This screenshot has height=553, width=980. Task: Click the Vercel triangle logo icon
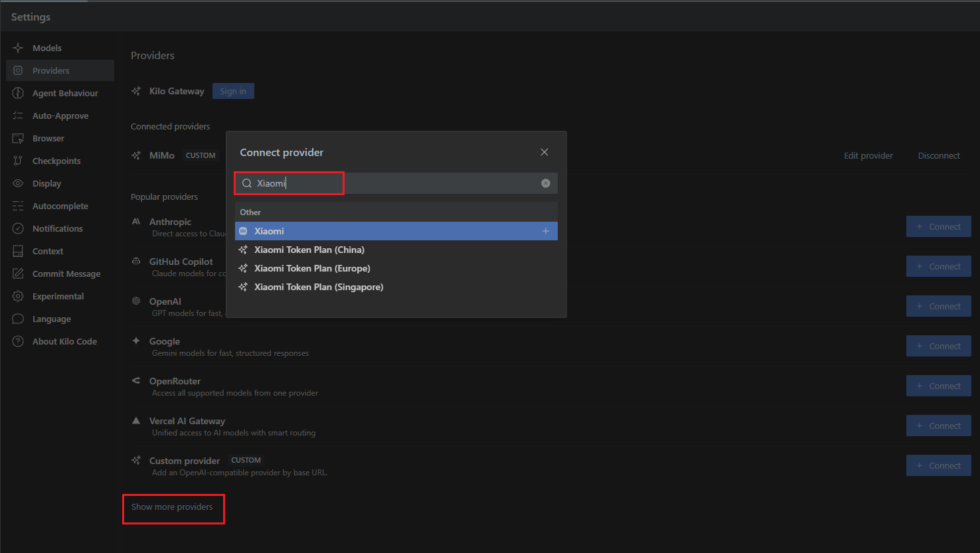point(136,420)
